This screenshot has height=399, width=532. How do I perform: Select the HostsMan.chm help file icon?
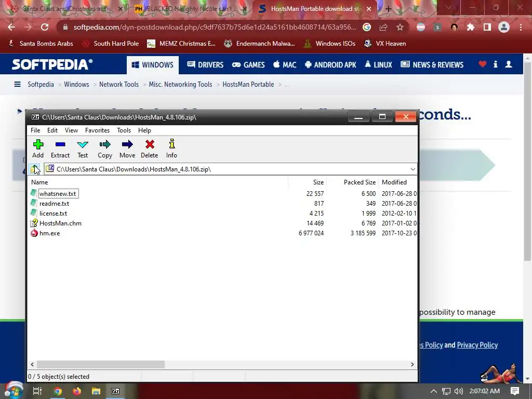(x=34, y=223)
